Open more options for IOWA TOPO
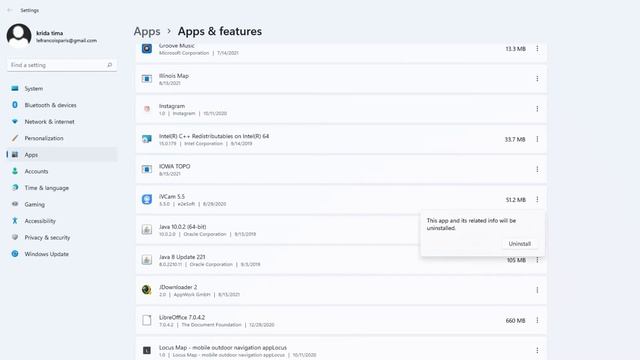This screenshot has height=360, width=640. 537,169
